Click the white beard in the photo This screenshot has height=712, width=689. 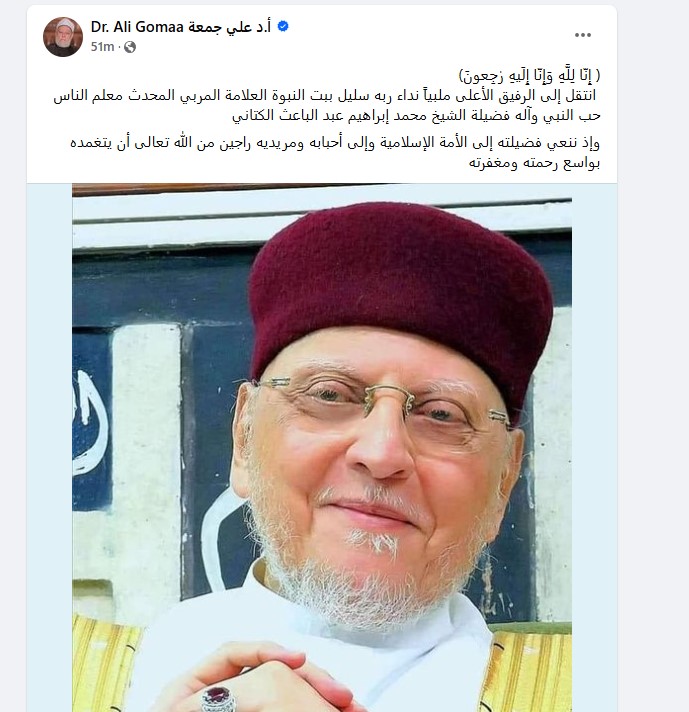(x=363, y=577)
